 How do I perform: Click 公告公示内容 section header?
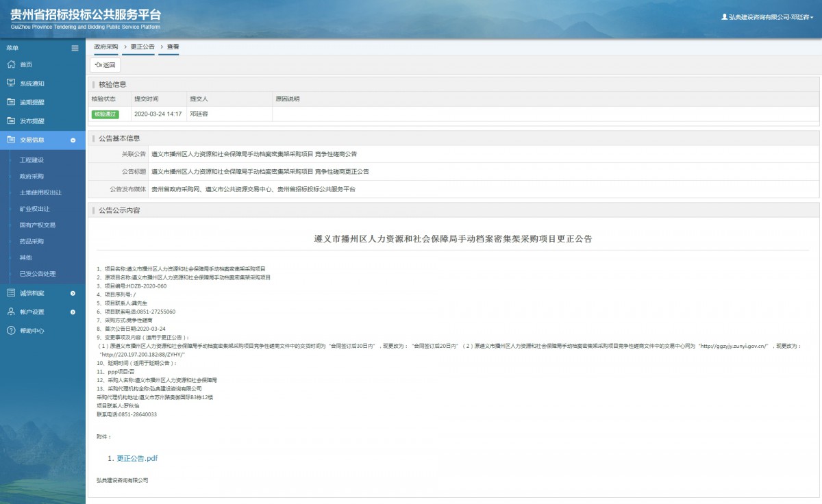pyautogui.click(x=119, y=210)
